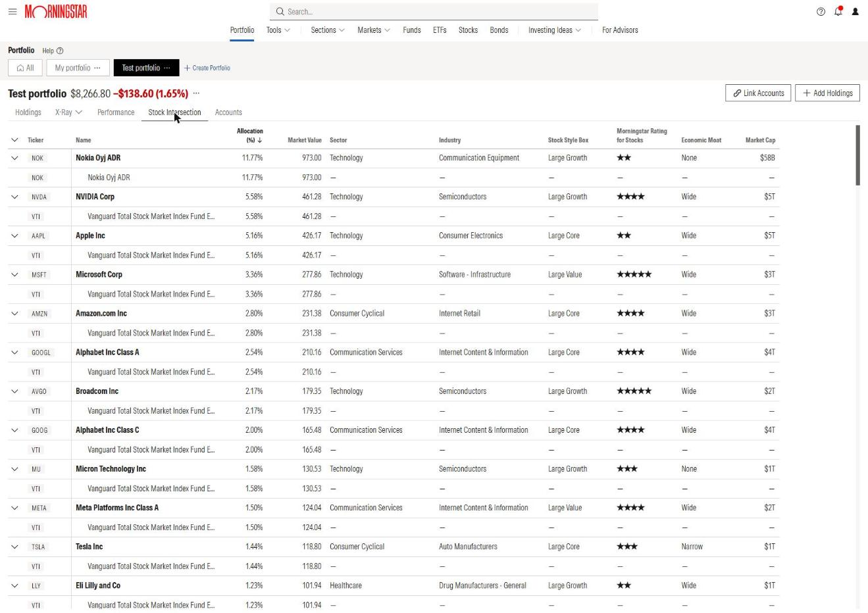Open the X-Ray dropdown tab
The height and width of the screenshot is (613, 868).
point(69,112)
